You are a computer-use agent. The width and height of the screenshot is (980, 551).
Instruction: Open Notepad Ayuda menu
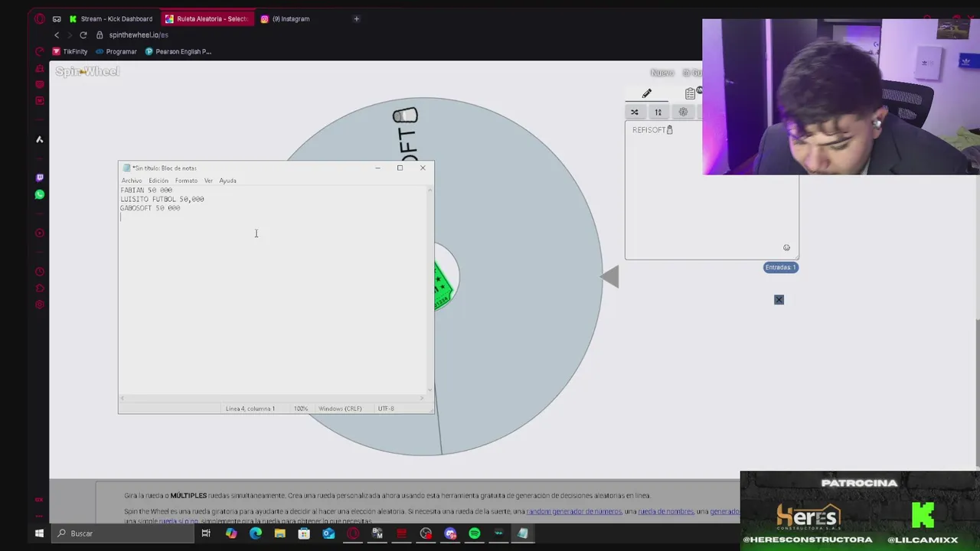tap(227, 181)
